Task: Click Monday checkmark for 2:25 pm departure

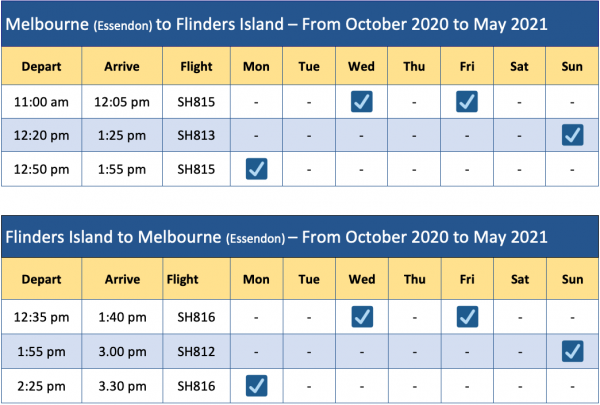Action: 256,384
